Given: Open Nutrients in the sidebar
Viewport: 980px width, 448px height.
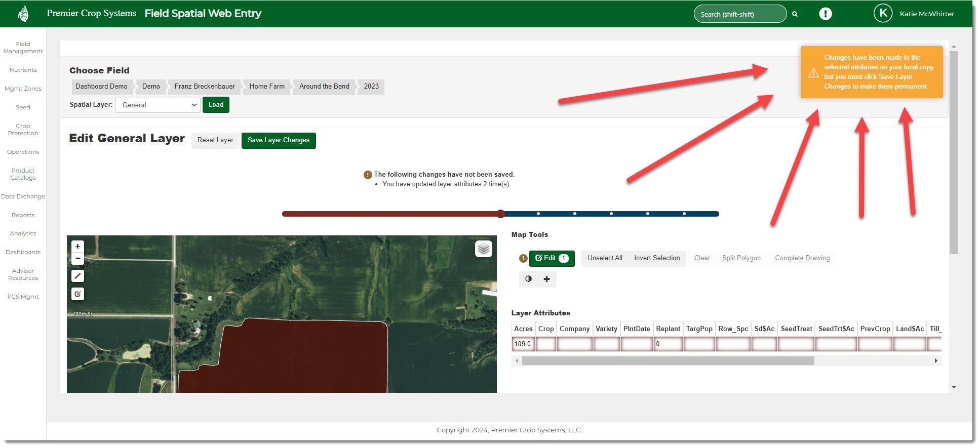Looking at the screenshot, I should click(x=23, y=70).
